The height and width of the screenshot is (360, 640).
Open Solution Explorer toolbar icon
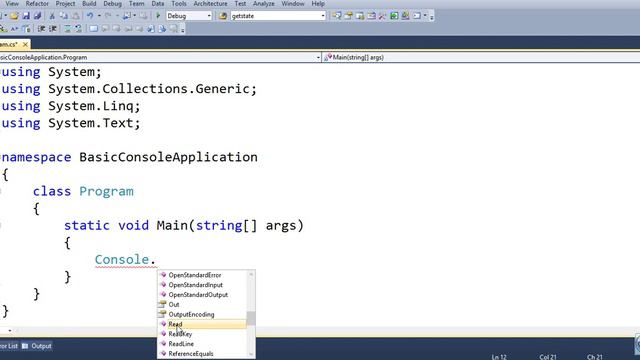pyautogui.click(x=336, y=16)
